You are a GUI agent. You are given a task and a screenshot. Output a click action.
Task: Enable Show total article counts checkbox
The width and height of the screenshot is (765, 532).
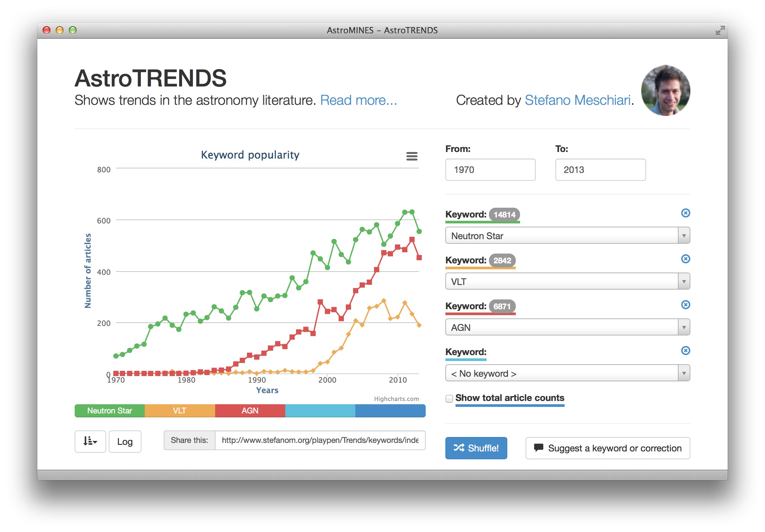(449, 398)
